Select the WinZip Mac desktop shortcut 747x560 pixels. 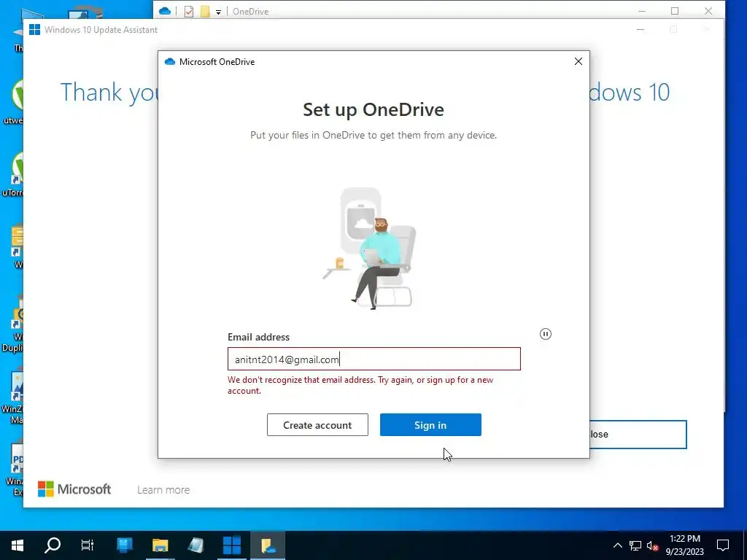(13, 397)
